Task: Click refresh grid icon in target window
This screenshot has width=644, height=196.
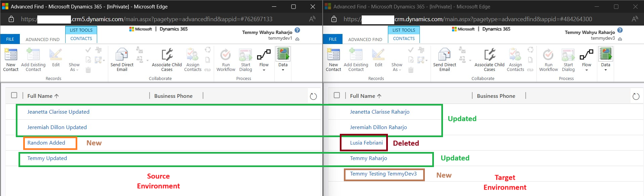Action: pyautogui.click(x=636, y=96)
